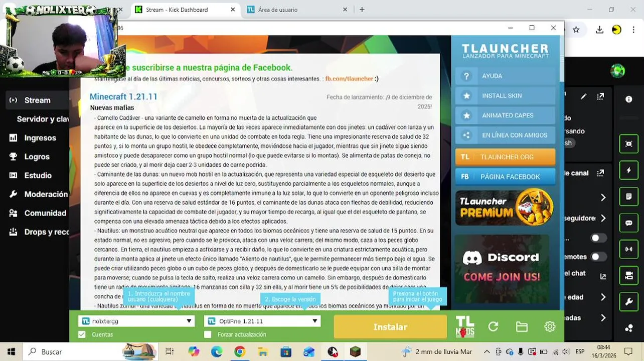This screenshot has width=644, height=361.
Task: Open the game folder icon in TLauncher
Action: pyautogui.click(x=522, y=327)
